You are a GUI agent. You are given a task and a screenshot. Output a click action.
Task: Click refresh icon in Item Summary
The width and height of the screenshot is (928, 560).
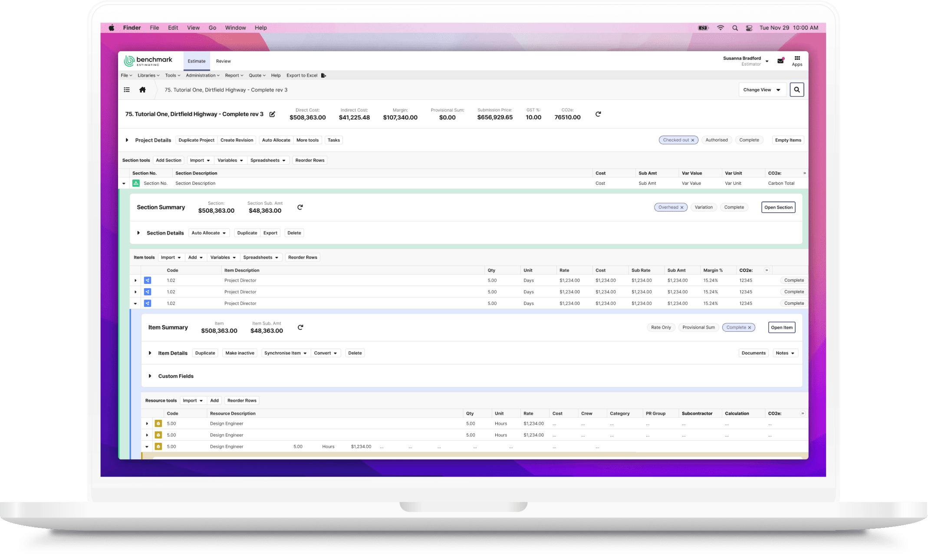300,327
